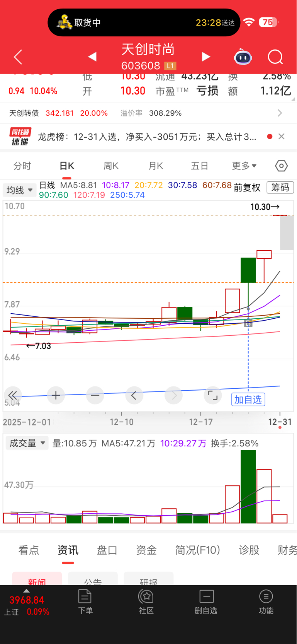Enter fullscreen landscape chart mode
Screen dimensions: 297x644
tap(213, 395)
